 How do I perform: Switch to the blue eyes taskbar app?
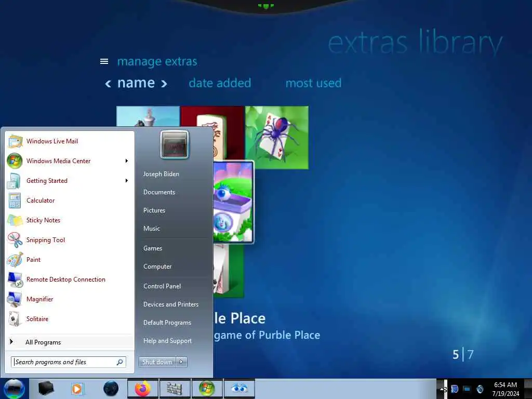[239, 389]
